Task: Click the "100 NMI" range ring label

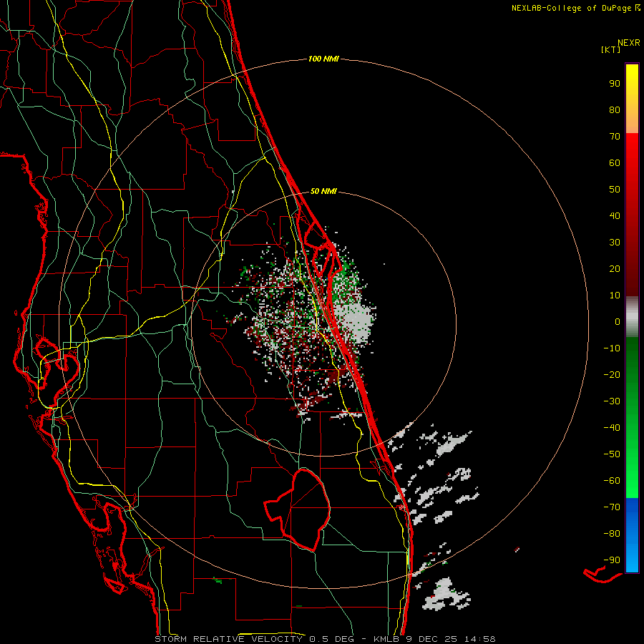Action: (323, 59)
